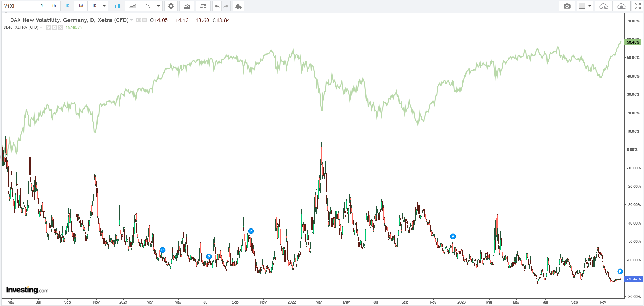Select the 5 minute interval
Viewport: 644px width, 306px height.
tap(42, 6)
